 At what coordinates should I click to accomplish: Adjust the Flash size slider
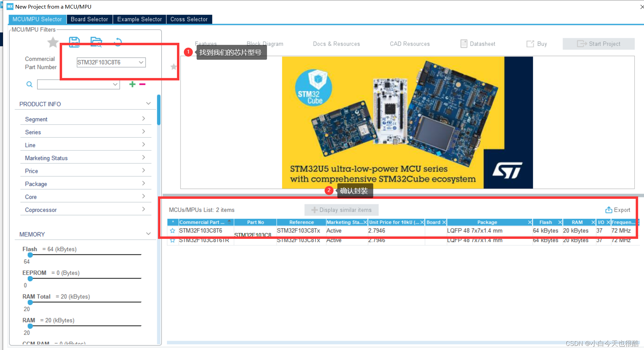30,255
